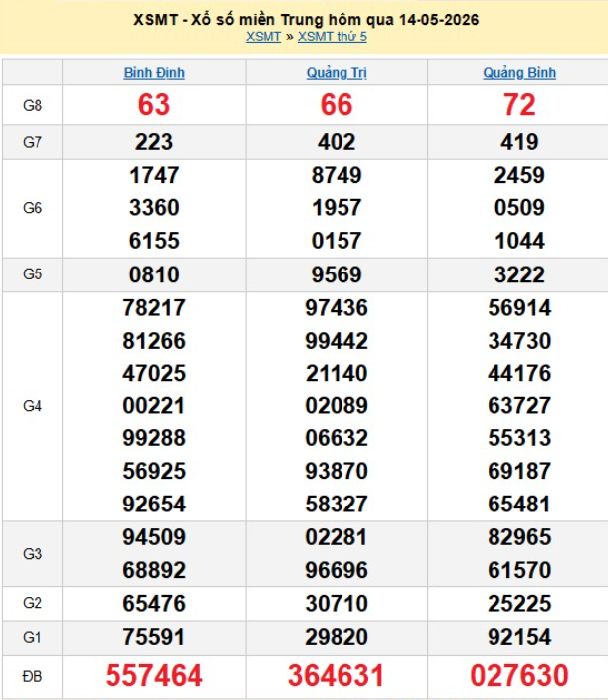608x700 pixels.
Task: Click G4 number 47025
Action: pyautogui.click(x=154, y=373)
